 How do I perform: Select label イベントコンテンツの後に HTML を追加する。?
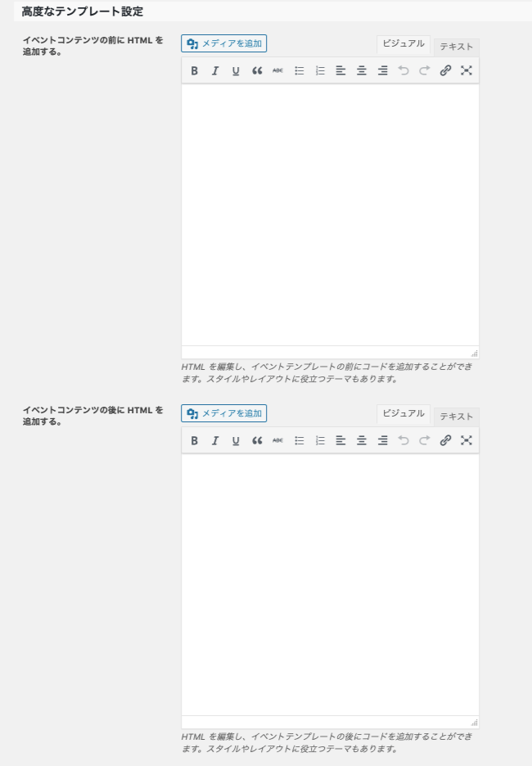click(x=93, y=416)
